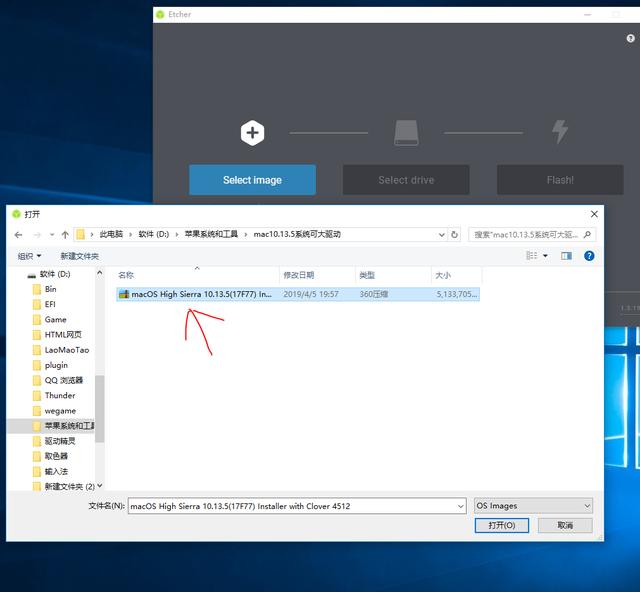Select the QQ 浏览器 folder in the tree
The image size is (640, 592).
[63, 380]
